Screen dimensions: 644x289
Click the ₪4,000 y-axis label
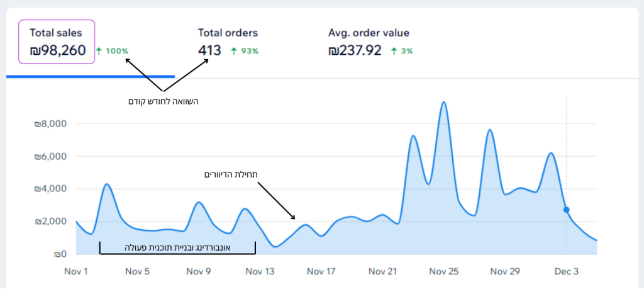click(50, 189)
